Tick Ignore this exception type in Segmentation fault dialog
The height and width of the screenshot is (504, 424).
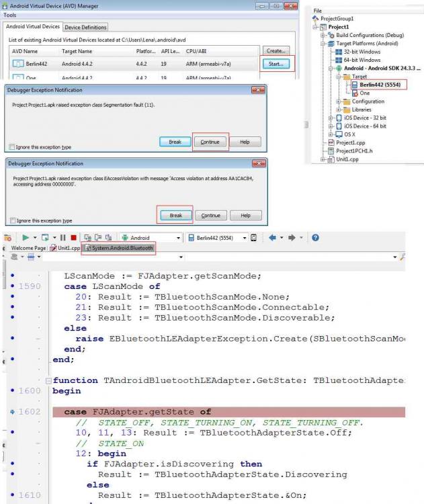click(x=12, y=147)
